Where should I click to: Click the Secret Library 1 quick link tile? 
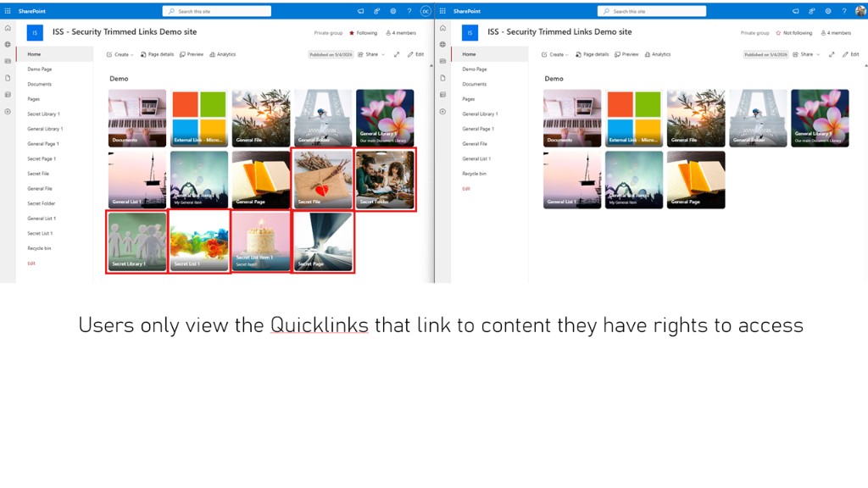137,241
